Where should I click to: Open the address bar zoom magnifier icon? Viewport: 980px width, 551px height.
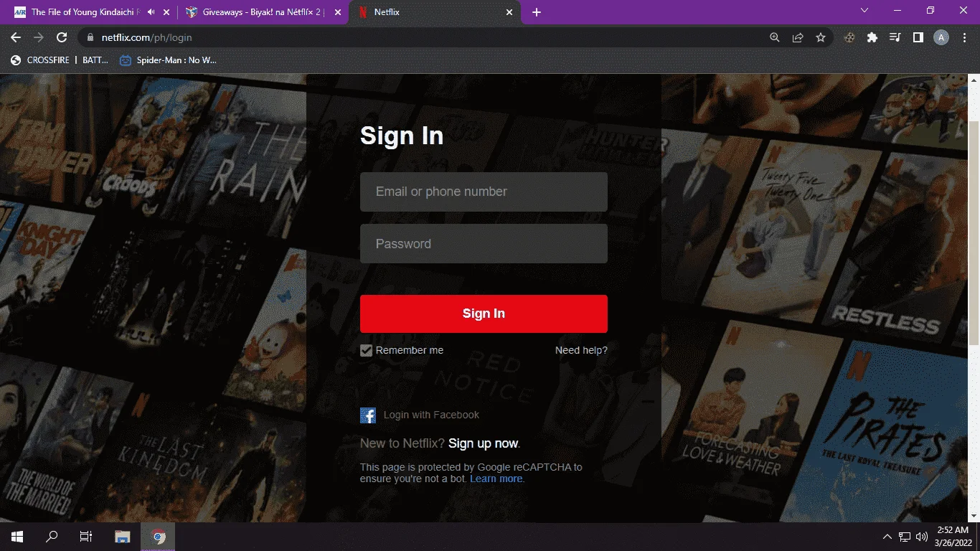[775, 37]
